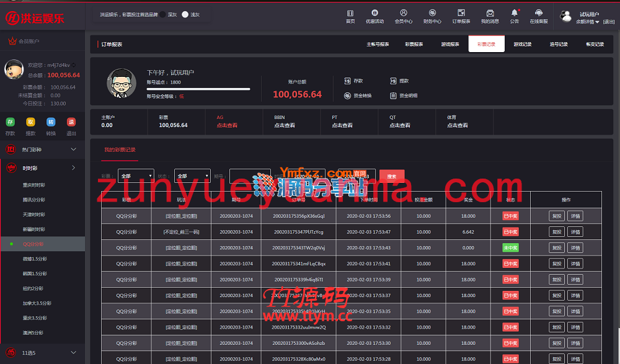
Task: Click the 11选5 round red icon
Action: (11, 352)
